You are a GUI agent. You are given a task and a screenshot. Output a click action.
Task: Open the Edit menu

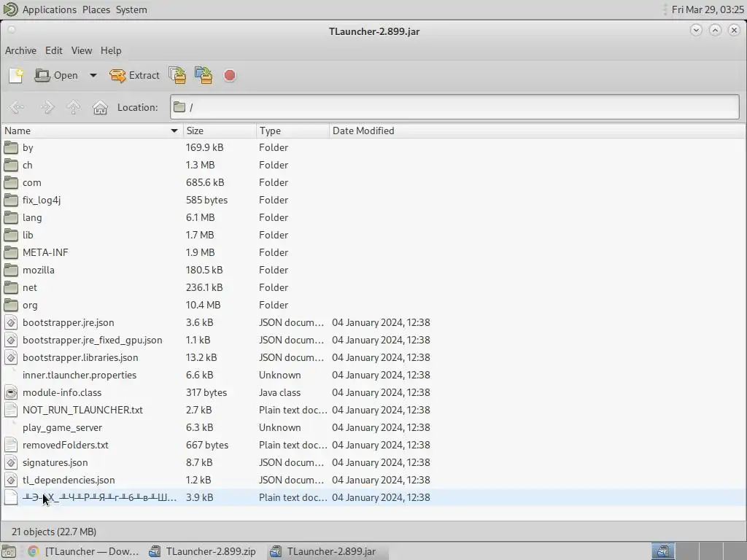tap(54, 50)
